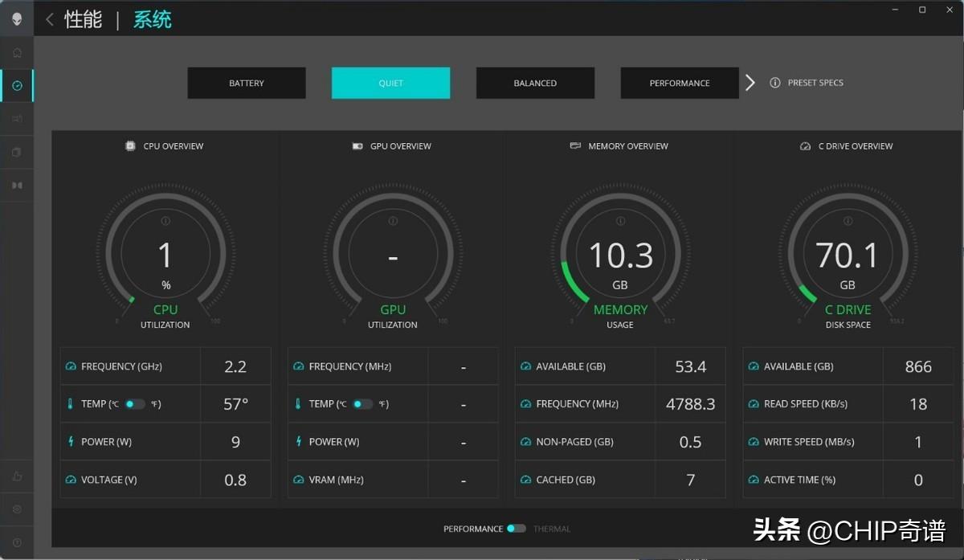Click the Alienware head logo
This screenshot has height=560, width=964.
click(17, 19)
